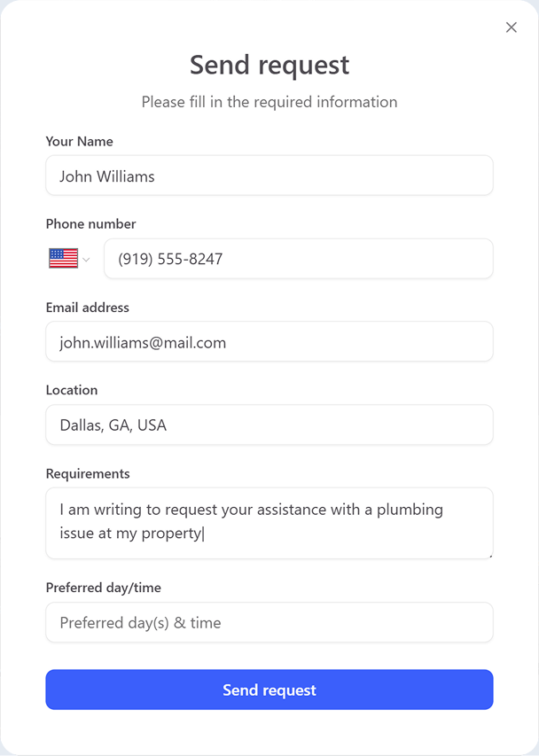Click the Email address label
Image resolution: width=539 pixels, height=756 pixels.
(87, 307)
